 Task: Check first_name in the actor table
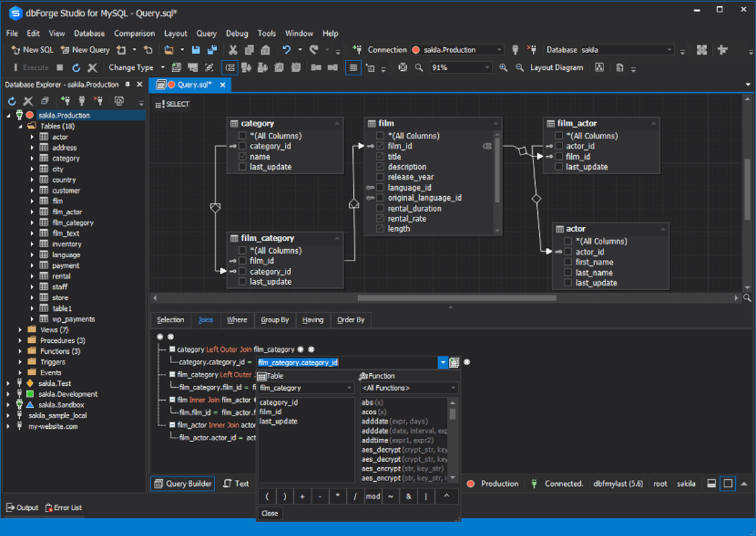click(568, 262)
